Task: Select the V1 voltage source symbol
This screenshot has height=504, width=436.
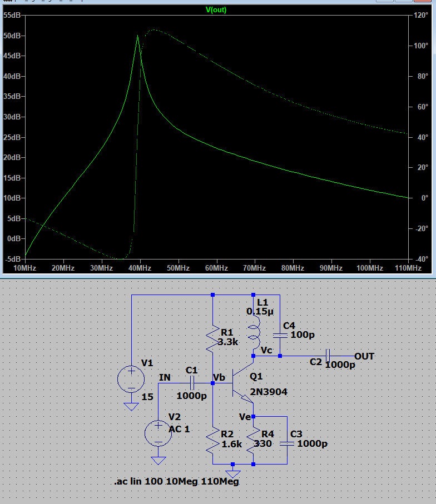Action: [x=131, y=379]
